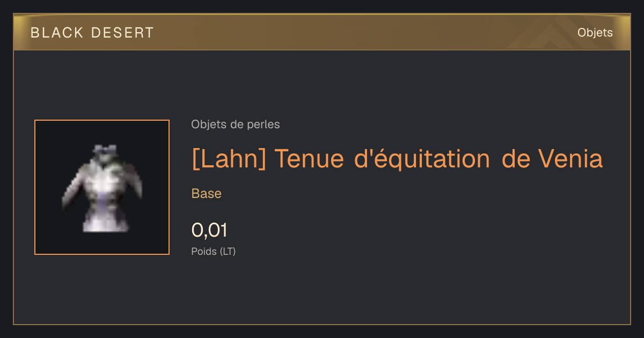Click the Lahn riding outfit item icon

[x=102, y=188]
